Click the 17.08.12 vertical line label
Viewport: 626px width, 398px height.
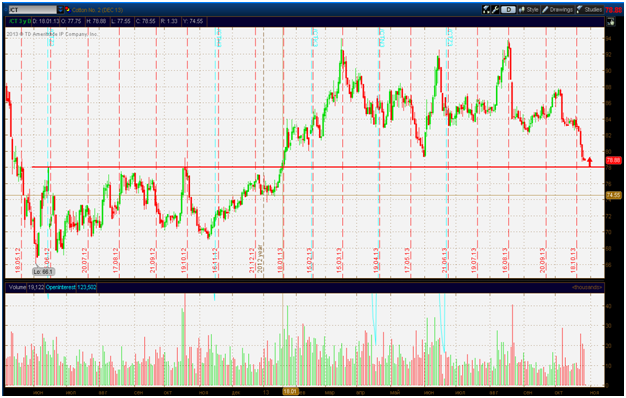coord(116,261)
